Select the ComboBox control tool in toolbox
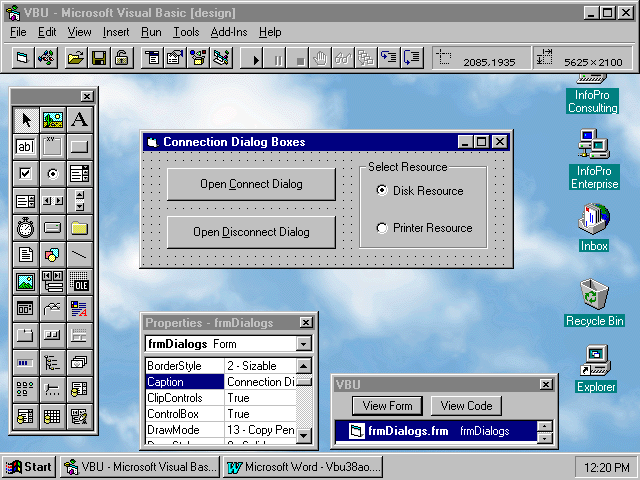Viewport: 640px width, 480px height. (79, 174)
